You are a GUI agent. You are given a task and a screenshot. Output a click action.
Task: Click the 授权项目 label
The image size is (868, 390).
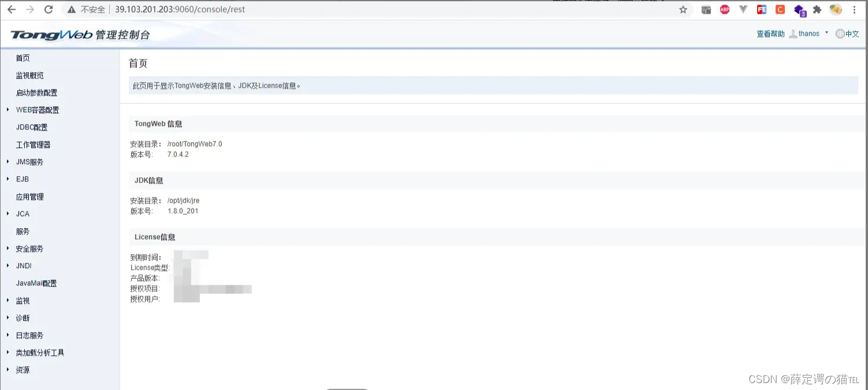(x=145, y=288)
